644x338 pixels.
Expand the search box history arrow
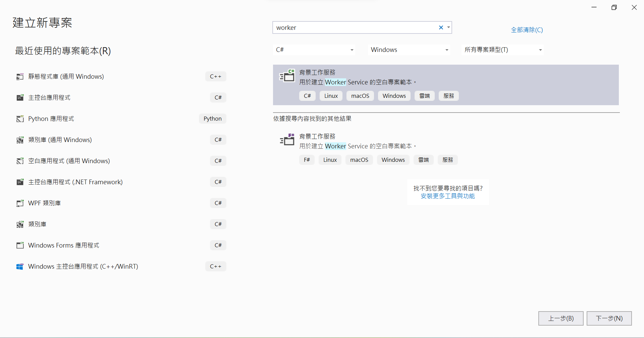[x=448, y=27]
